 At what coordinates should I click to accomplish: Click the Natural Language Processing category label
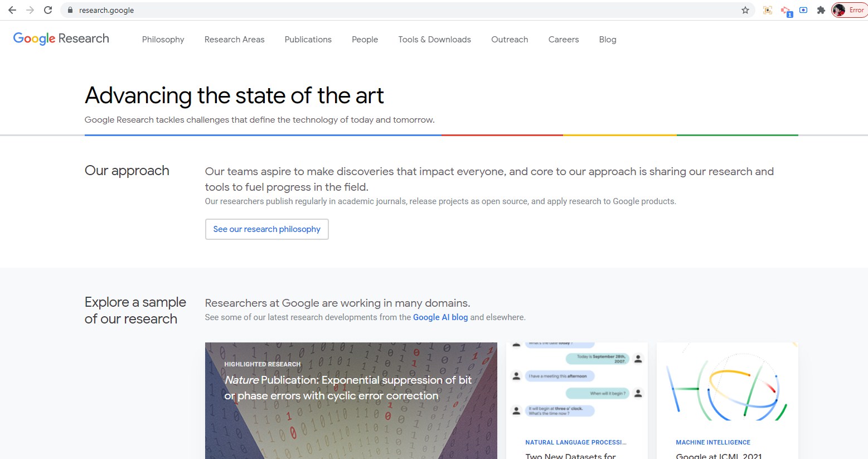pos(576,442)
